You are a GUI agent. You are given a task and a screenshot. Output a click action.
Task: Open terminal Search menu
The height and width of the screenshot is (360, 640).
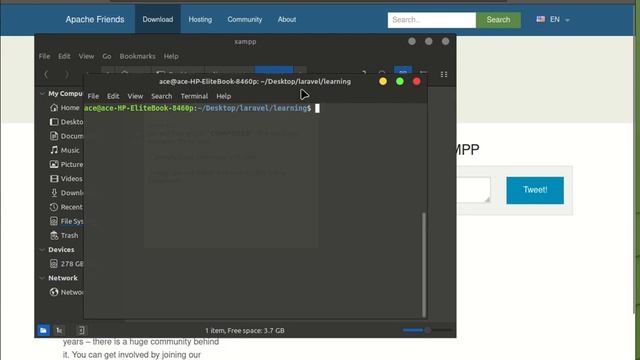pyautogui.click(x=162, y=96)
